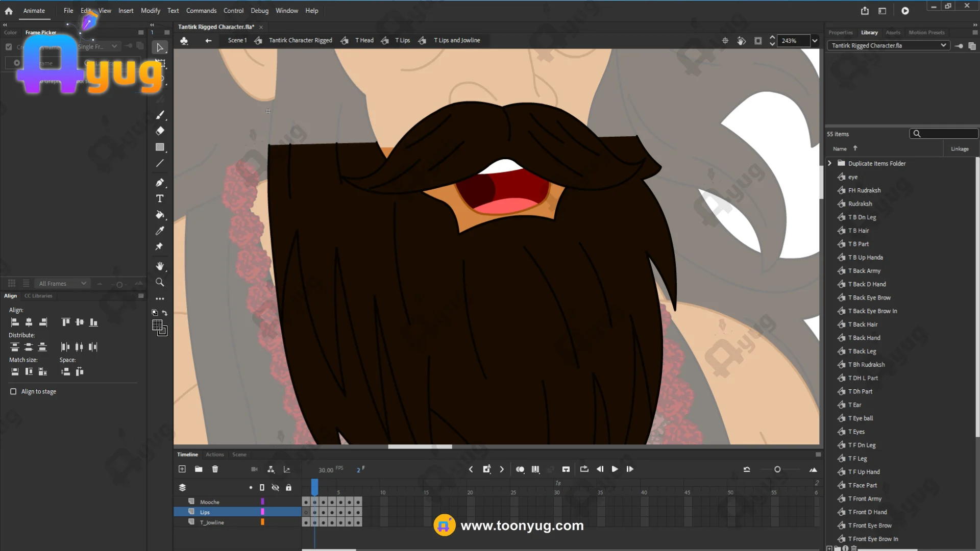Select the Text tool
The height and width of the screenshot is (551, 980).
(160, 198)
